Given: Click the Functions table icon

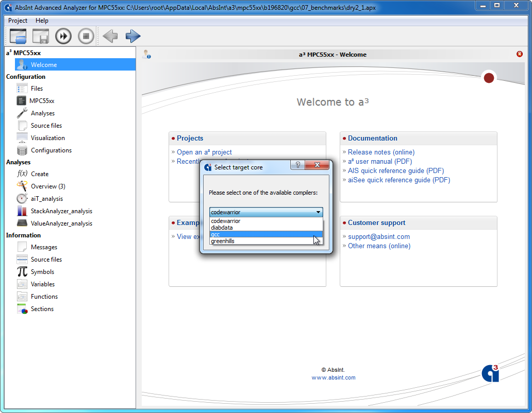Looking at the screenshot, I should click(22, 297).
